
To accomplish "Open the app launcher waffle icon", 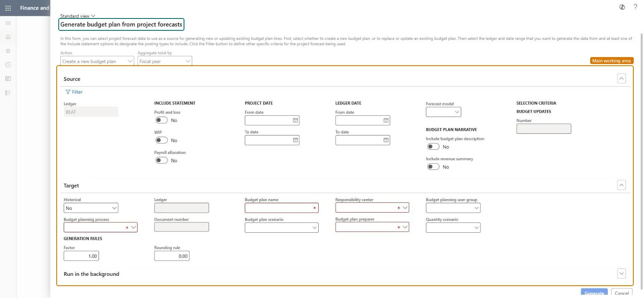I will click(8, 8).
